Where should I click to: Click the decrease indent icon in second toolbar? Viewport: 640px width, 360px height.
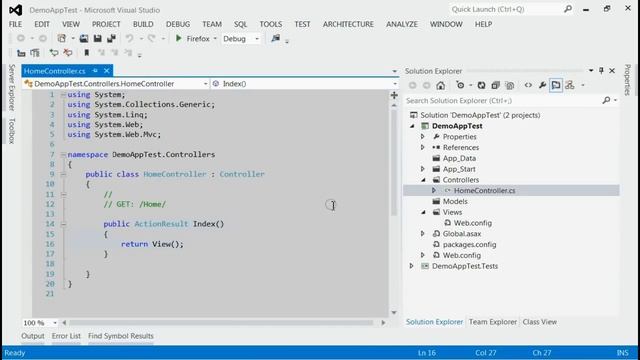coord(21,53)
